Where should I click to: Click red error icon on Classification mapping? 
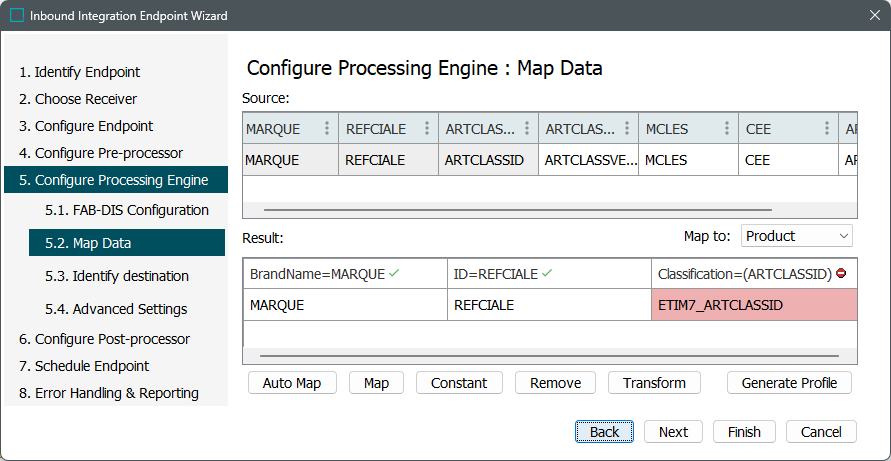(x=842, y=274)
